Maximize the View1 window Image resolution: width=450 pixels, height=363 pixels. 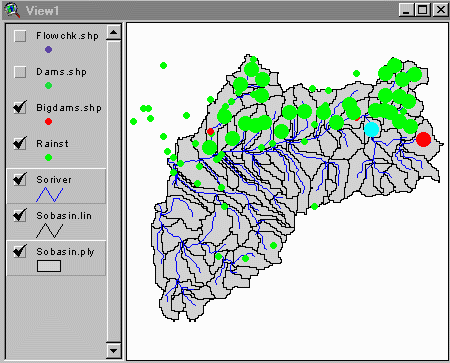[x=423, y=10]
